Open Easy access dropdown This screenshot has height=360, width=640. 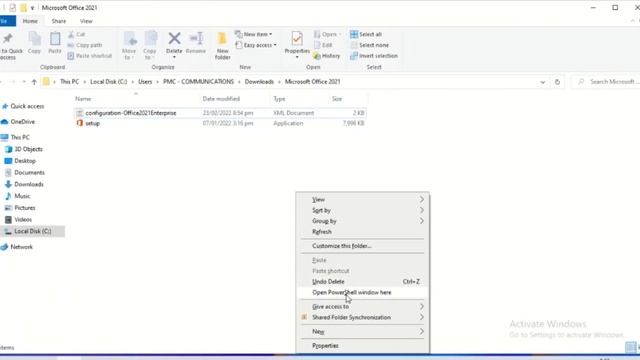coord(256,45)
